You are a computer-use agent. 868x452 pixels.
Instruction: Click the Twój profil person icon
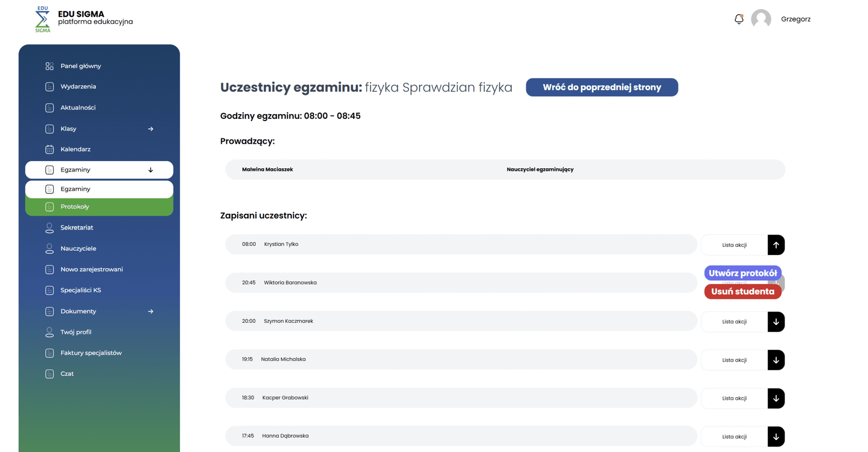click(x=49, y=332)
